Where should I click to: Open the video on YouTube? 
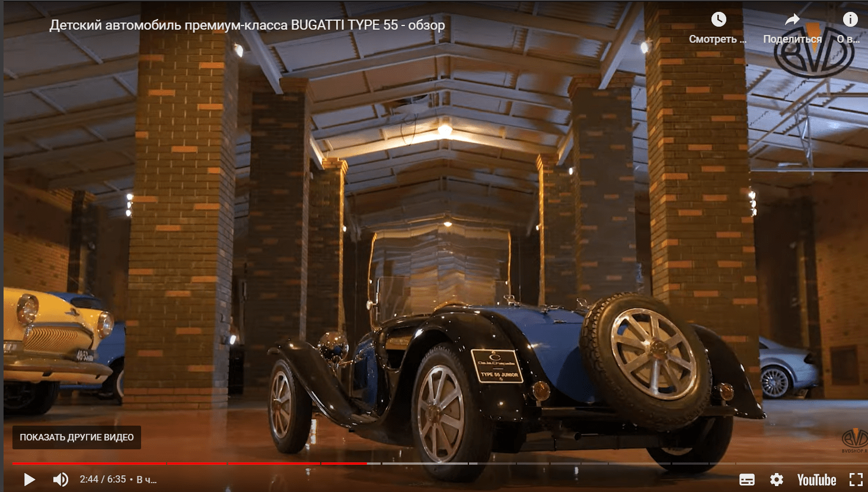[x=816, y=480]
